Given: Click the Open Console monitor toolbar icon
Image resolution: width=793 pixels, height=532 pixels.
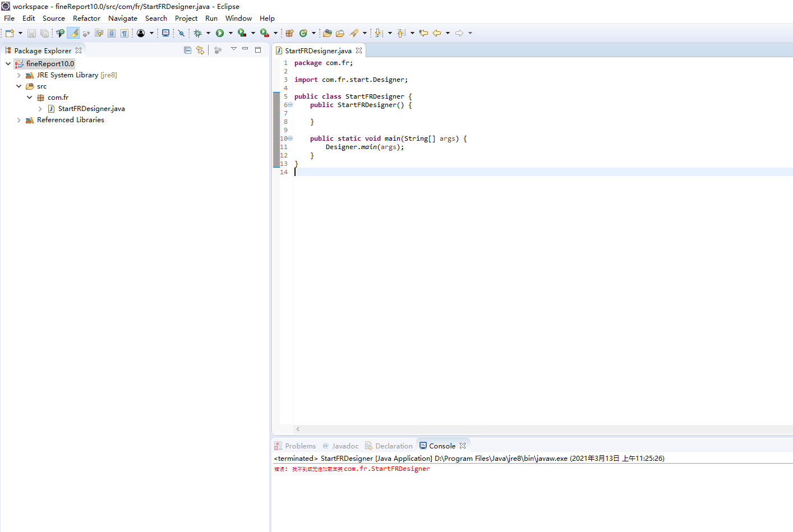Looking at the screenshot, I should pyautogui.click(x=165, y=33).
